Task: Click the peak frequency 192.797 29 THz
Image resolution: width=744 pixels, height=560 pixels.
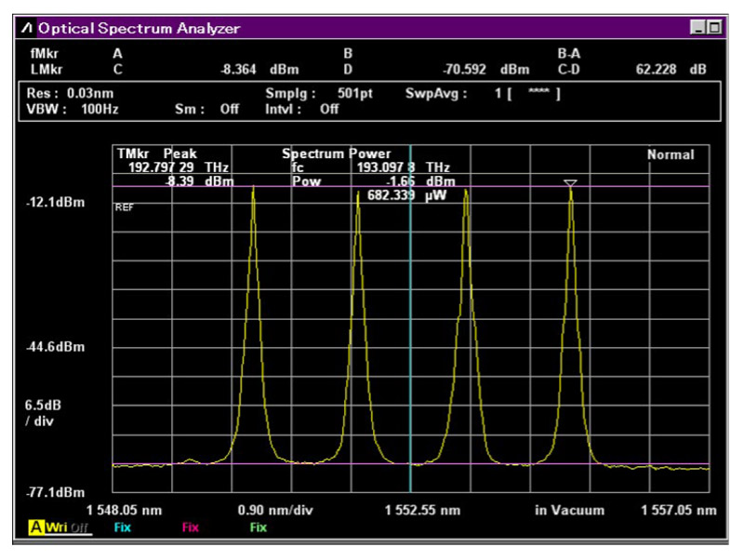Action: 179,167
